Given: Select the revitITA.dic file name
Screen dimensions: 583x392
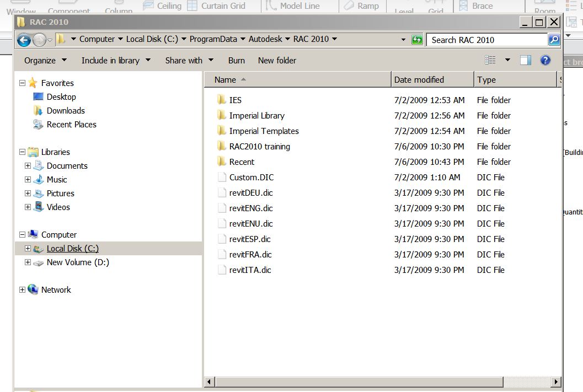Looking at the screenshot, I should (250, 270).
